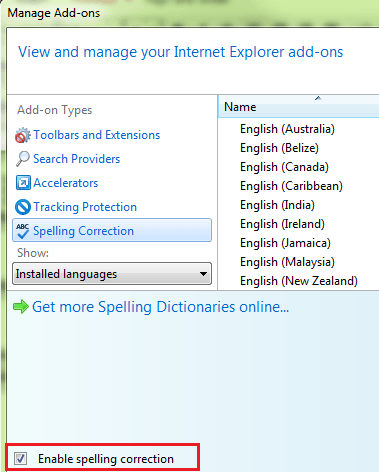Click the Search Providers magnifier icon

(x=23, y=159)
